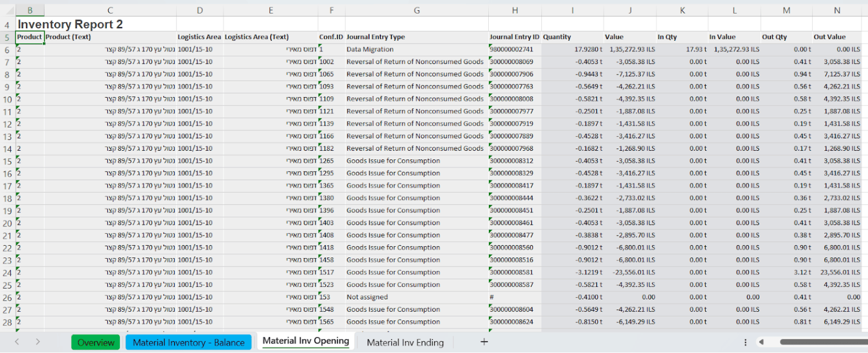Select quantity cell -3.1219 t

coord(572,273)
